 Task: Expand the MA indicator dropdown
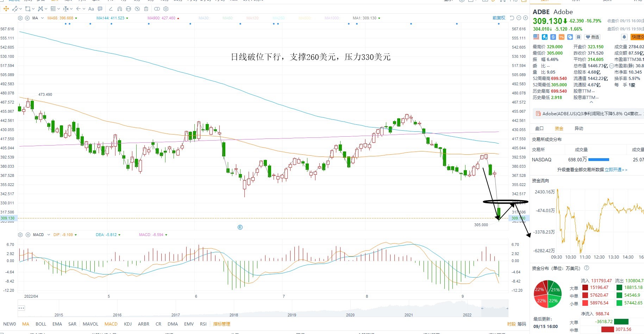tap(43, 18)
